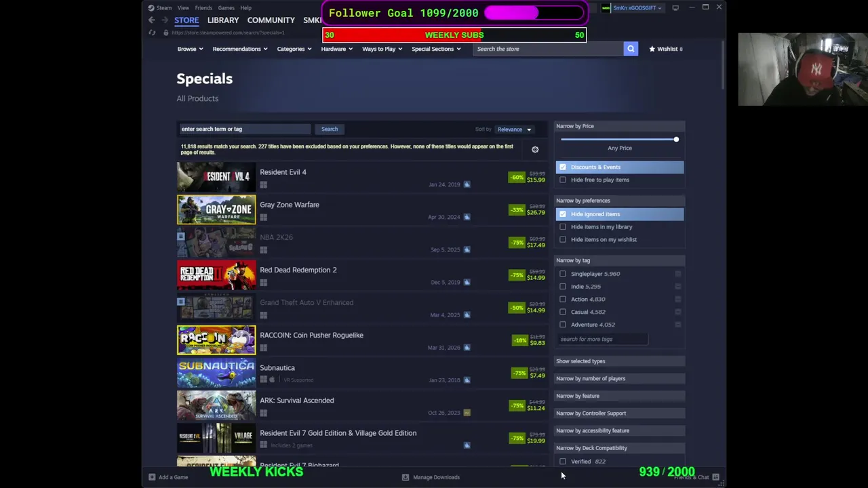
Task: Tick the Indie tag checkbox
Action: click(563, 287)
